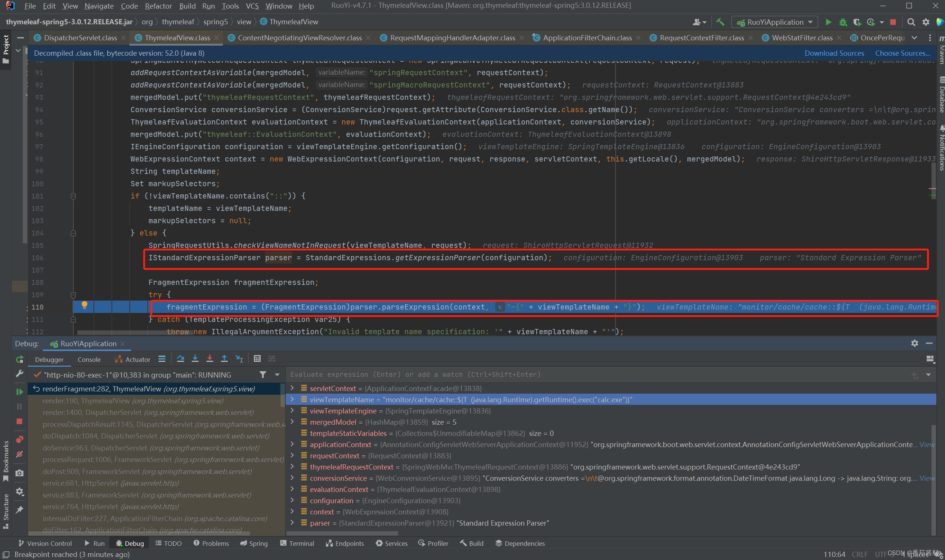
Task: Open the Profiler tool window button
Action: 433,544
